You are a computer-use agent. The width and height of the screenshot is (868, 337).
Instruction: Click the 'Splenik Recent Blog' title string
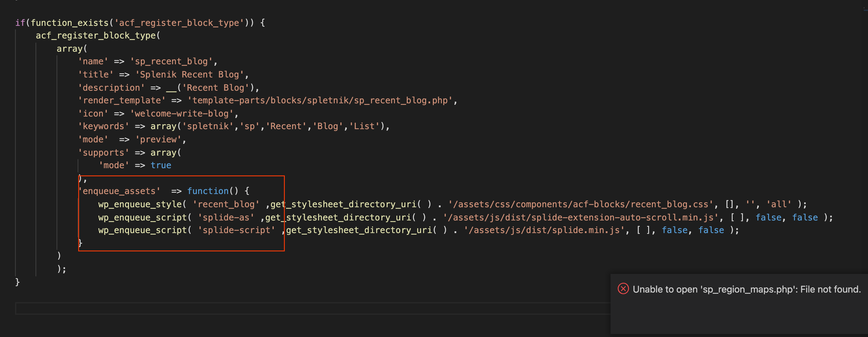point(189,74)
